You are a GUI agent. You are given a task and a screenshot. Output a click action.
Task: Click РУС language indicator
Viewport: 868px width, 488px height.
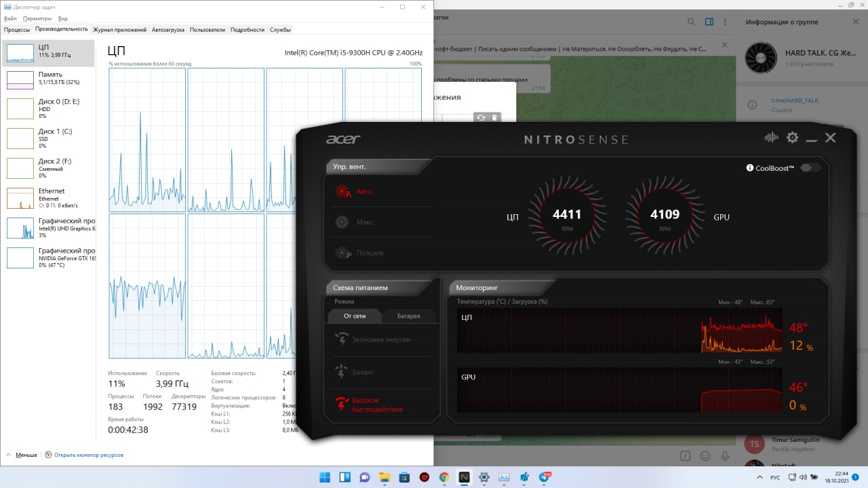click(775, 477)
